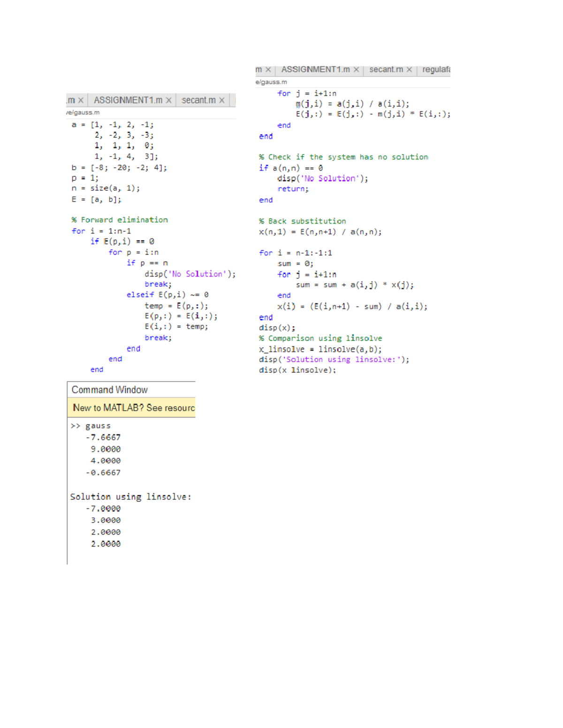Click line 'for i = n-1:-1:1'
Screen dimensions: 563x728
(x=296, y=253)
